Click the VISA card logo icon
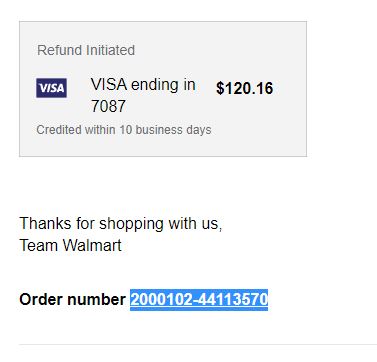Image resolution: width=377 pixels, height=362 pixels. click(x=51, y=88)
